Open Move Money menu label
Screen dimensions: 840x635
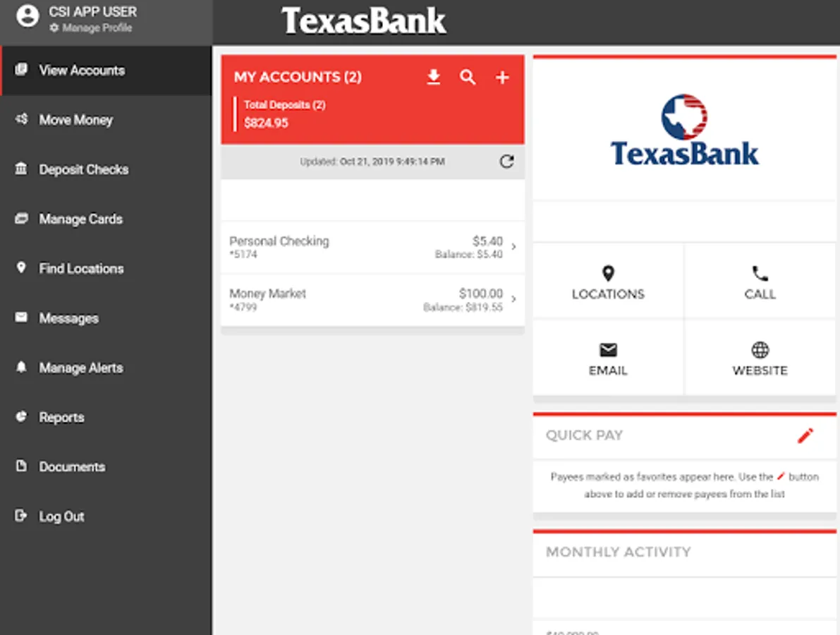pyautogui.click(x=76, y=120)
